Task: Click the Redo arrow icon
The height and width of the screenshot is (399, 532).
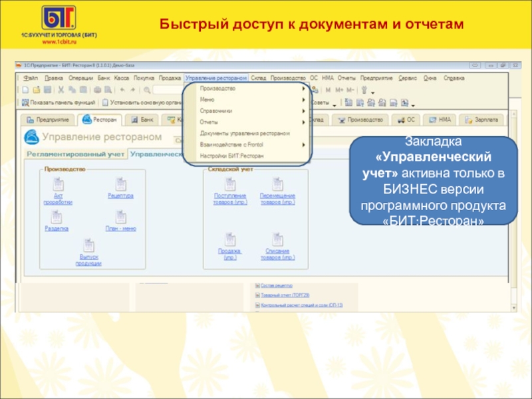Action: pyautogui.click(x=132, y=90)
